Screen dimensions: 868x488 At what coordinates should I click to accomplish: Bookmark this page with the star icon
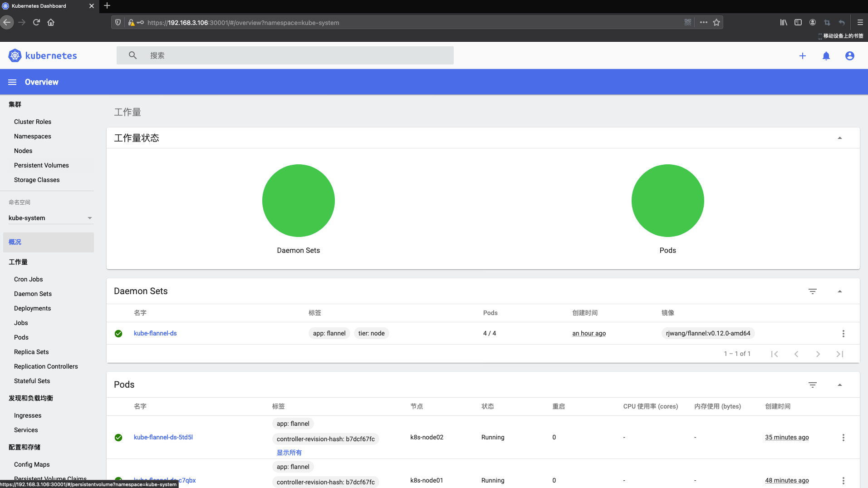click(716, 22)
